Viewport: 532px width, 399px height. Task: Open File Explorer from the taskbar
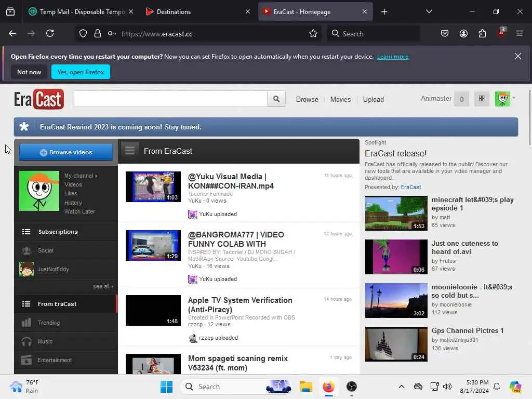[305, 387]
